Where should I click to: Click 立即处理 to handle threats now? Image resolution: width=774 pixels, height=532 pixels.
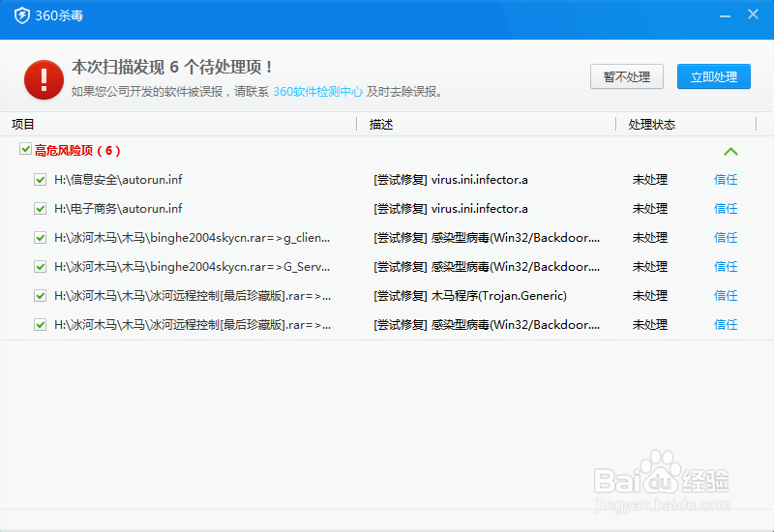coord(713,76)
